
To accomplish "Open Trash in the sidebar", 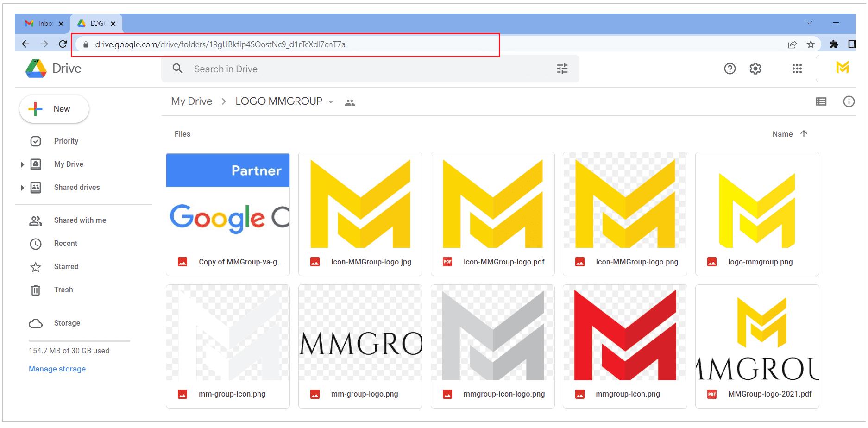I will tap(63, 290).
